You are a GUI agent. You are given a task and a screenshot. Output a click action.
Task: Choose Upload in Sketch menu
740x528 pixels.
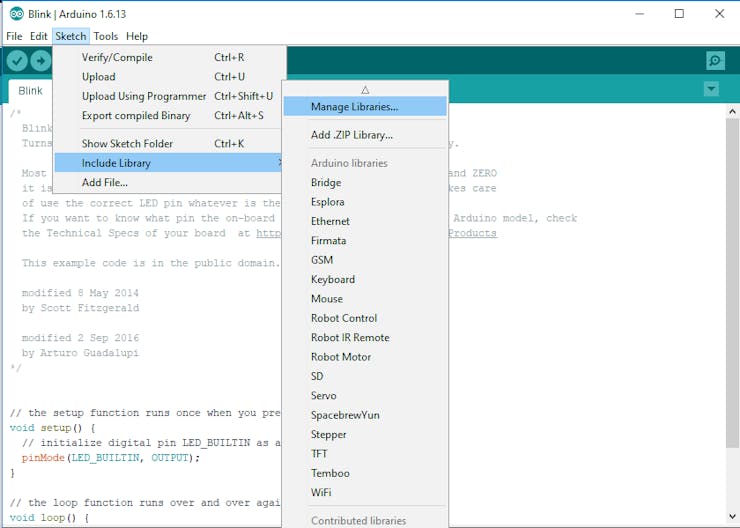click(x=168, y=77)
